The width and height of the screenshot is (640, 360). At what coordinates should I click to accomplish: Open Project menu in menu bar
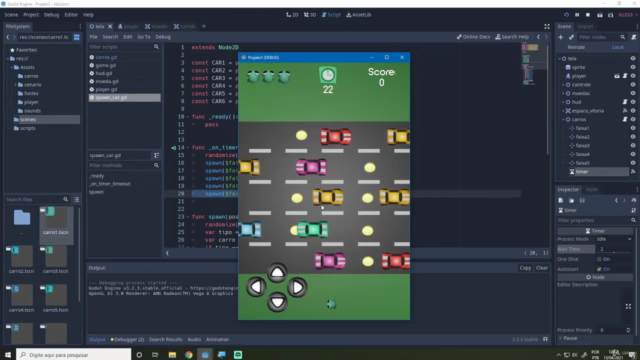click(31, 15)
